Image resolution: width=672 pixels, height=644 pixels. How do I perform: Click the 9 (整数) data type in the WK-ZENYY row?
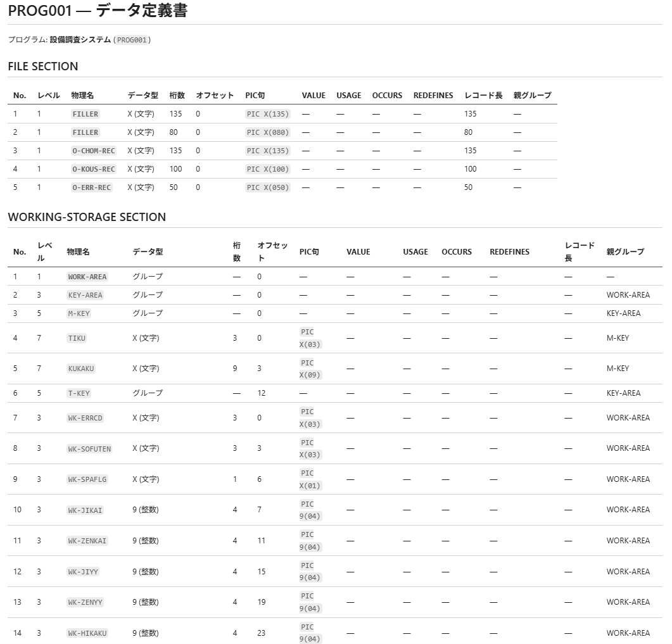(x=145, y=602)
